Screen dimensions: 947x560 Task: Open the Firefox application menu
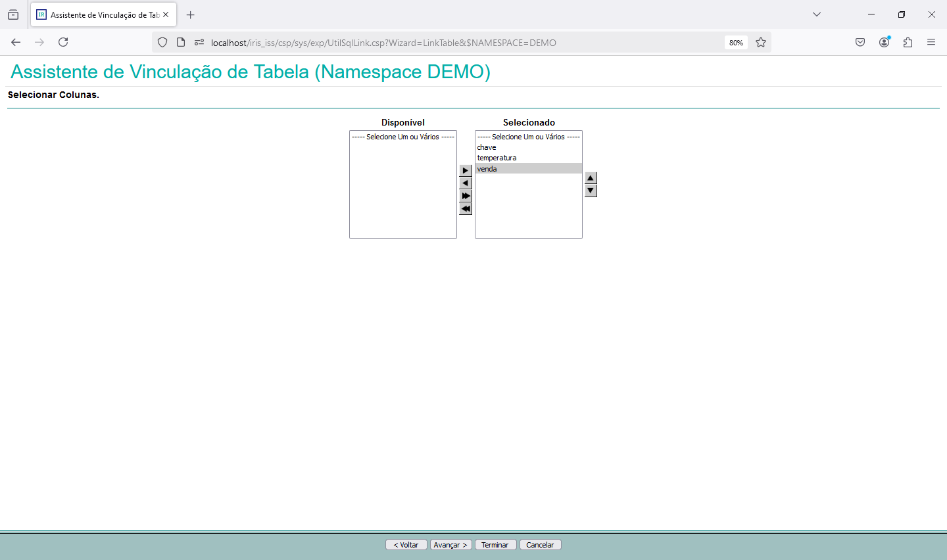coord(931,42)
